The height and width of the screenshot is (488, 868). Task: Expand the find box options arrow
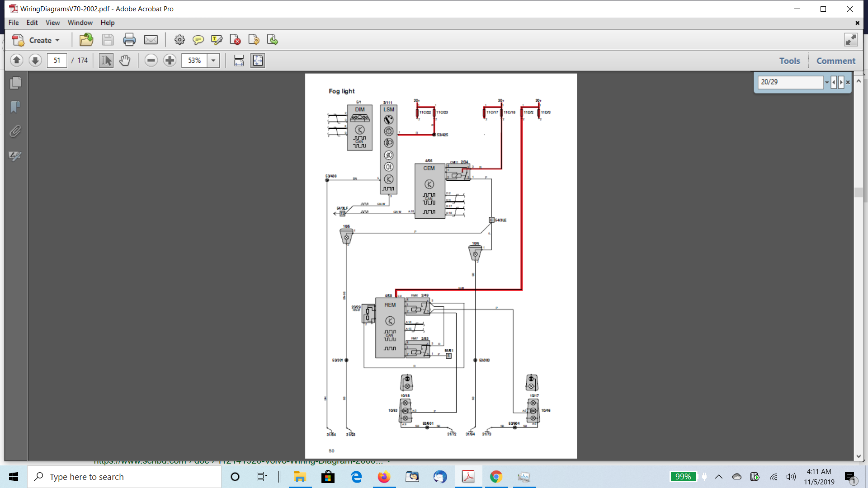[x=827, y=82]
